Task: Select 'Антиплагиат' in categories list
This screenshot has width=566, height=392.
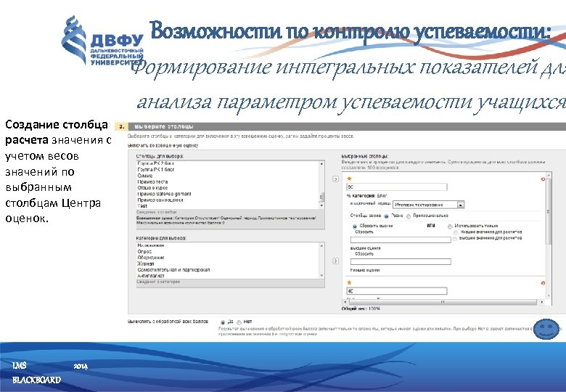Action: (150, 275)
